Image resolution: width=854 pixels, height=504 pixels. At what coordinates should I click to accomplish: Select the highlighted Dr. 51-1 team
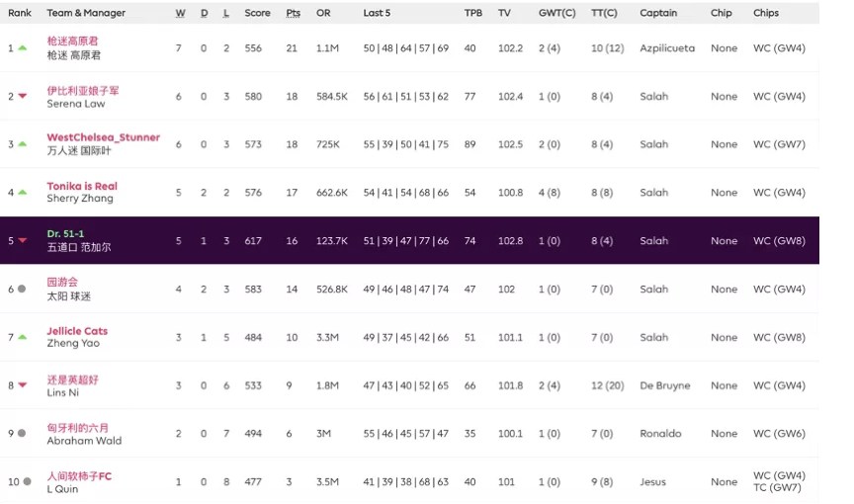point(65,234)
